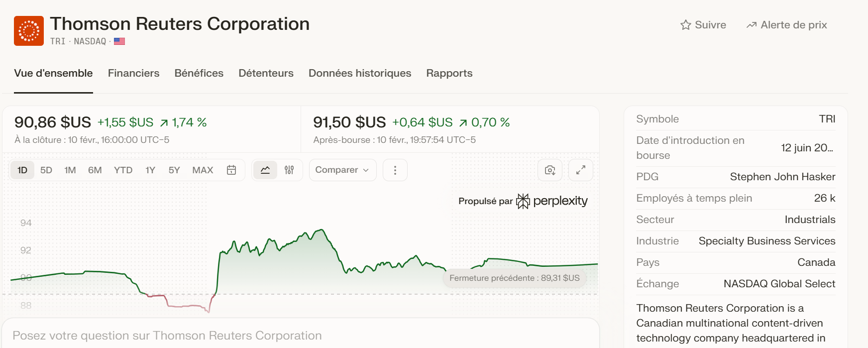Select the 5Y time range

174,170
